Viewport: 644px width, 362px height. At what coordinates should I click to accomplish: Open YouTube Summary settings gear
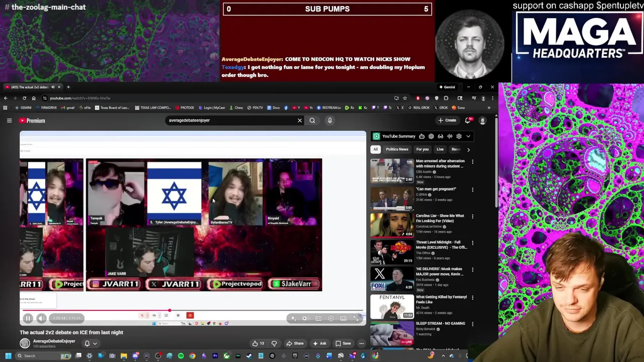pyautogui.click(x=458, y=136)
